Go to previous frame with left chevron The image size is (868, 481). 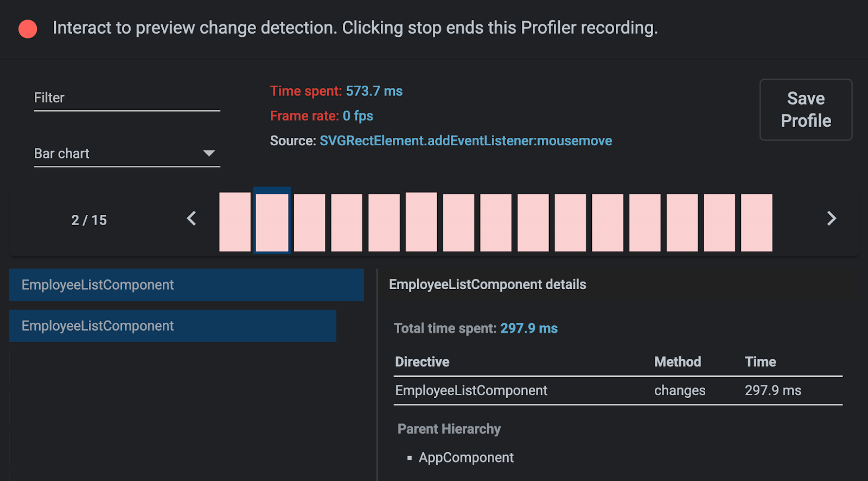192,219
